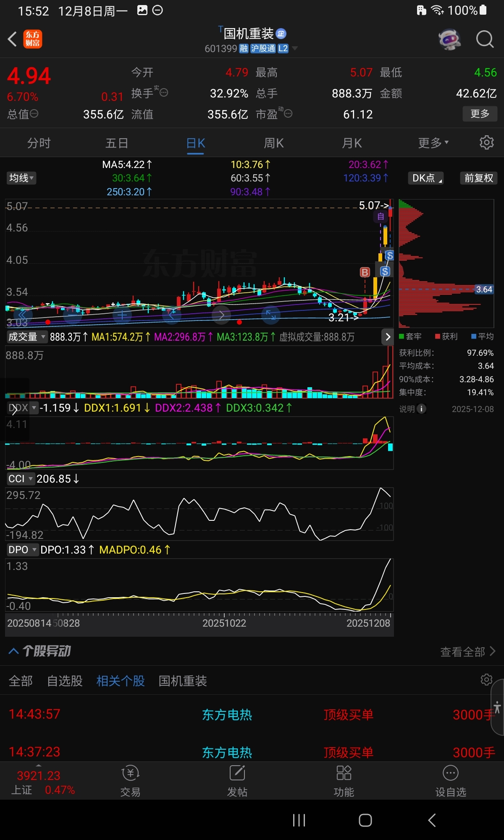Collapse the 个股异动 section
Image resolution: width=504 pixels, height=840 pixels.
(13, 651)
